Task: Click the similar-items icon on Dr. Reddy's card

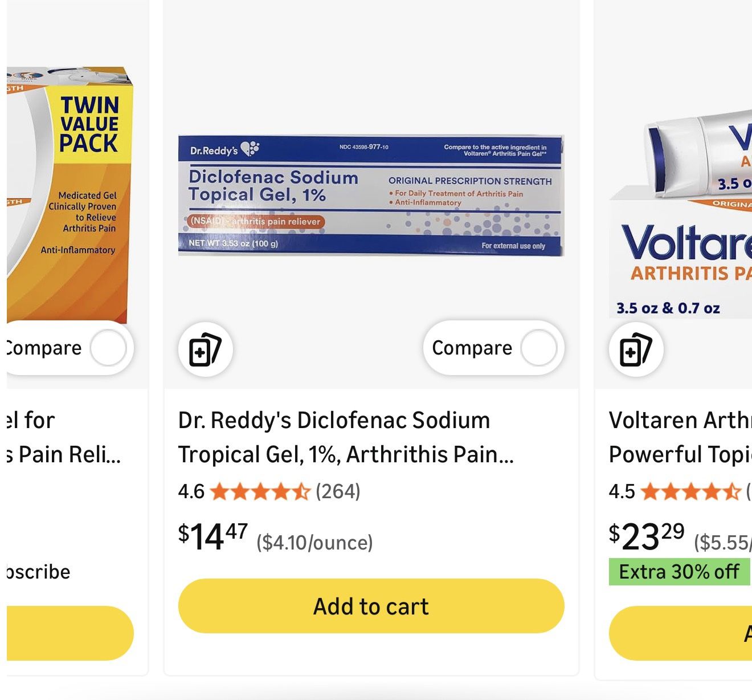Action: [205, 349]
